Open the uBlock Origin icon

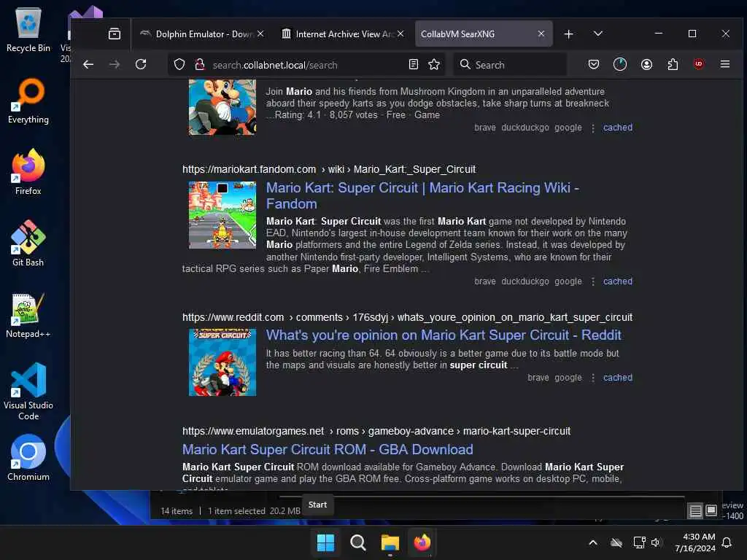click(x=699, y=64)
